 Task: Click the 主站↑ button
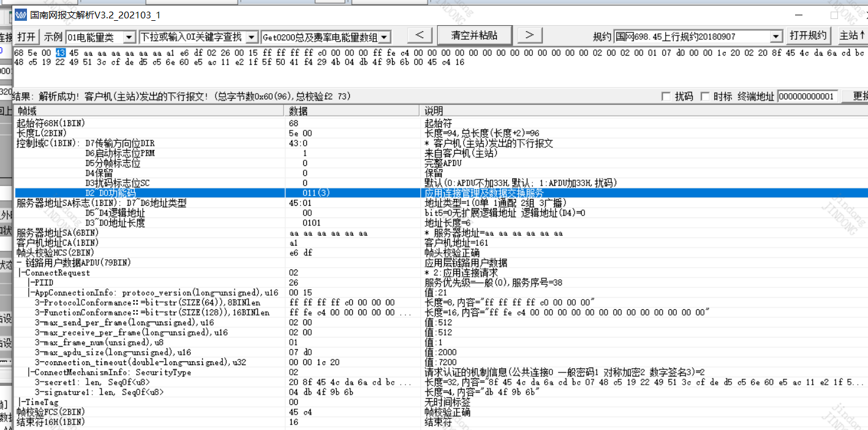[x=852, y=36]
